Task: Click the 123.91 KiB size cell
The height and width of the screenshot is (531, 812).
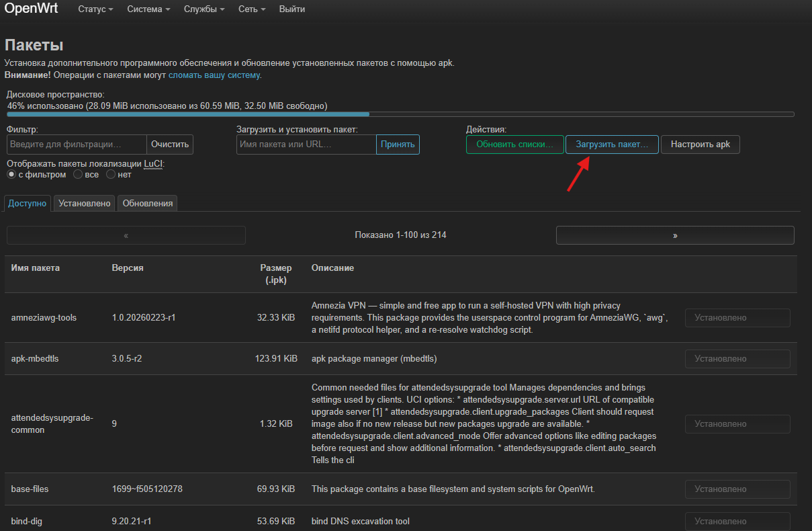Action: point(277,359)
